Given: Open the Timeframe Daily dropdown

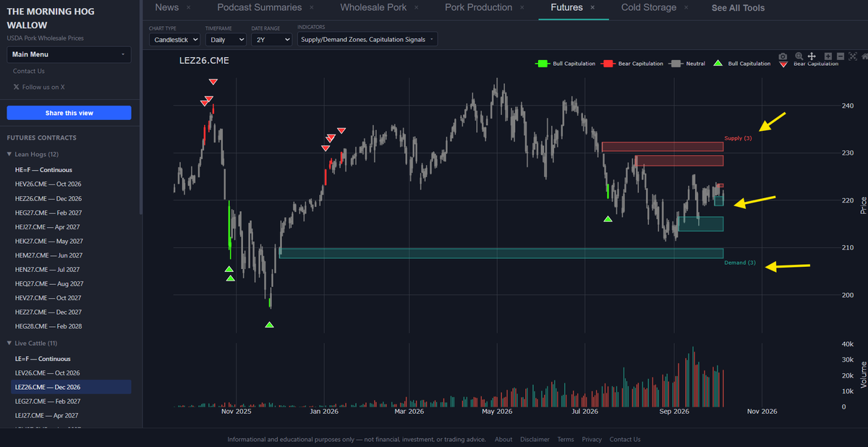Looking at the screenshot, I should pyautogui.click(x=226, y=40).
